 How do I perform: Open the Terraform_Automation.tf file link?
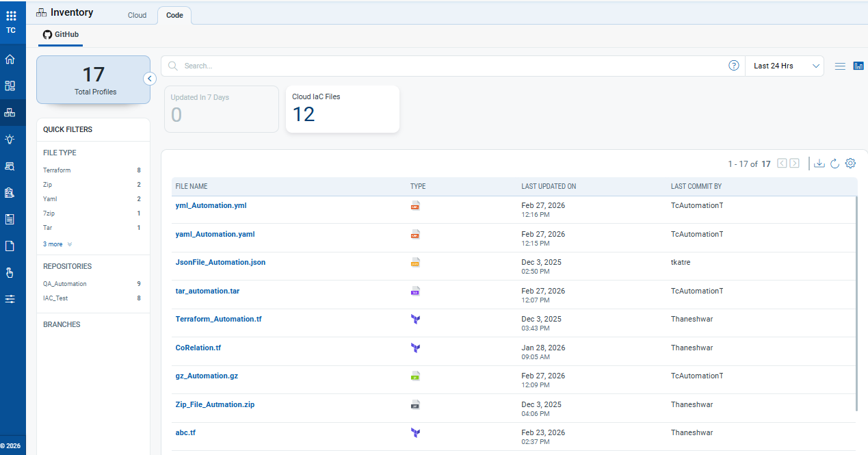(x=218, y=319)
